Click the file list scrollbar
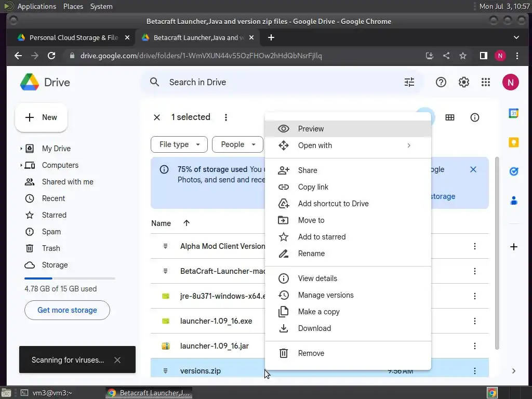 coord(497,253)
